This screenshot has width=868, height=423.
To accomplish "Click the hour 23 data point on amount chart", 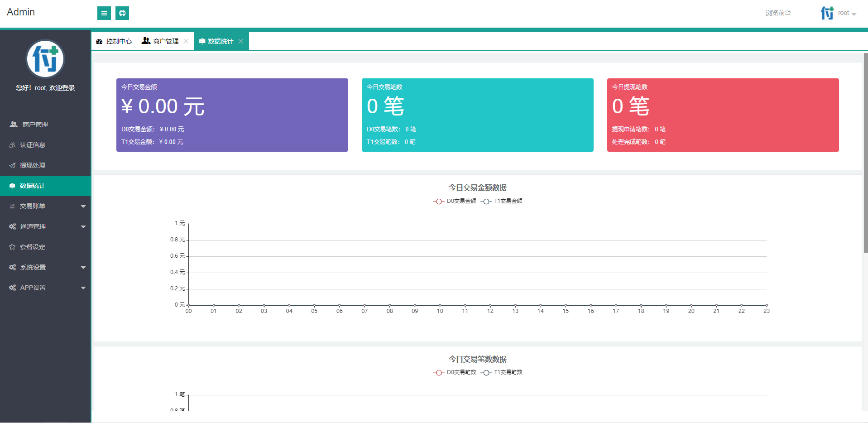I will (767, 305).
